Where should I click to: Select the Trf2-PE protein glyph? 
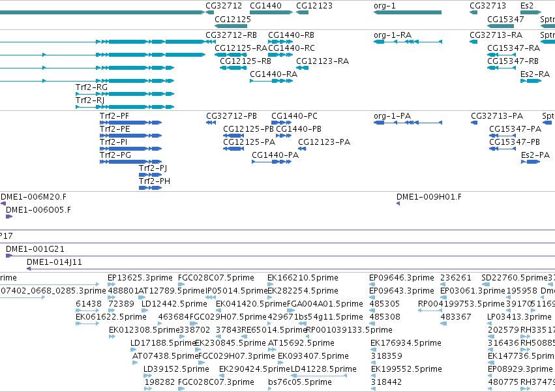131,136
